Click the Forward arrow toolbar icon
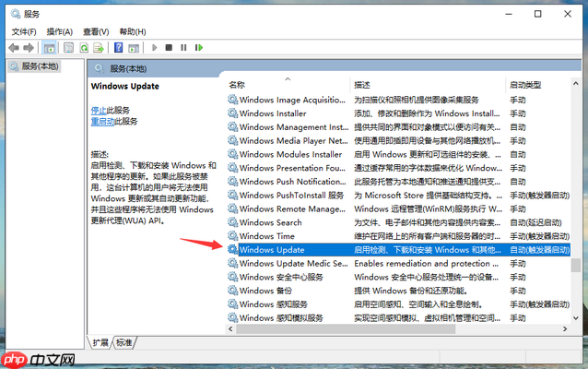The width and height of the screenshot is (588, 369). point(29,48)
